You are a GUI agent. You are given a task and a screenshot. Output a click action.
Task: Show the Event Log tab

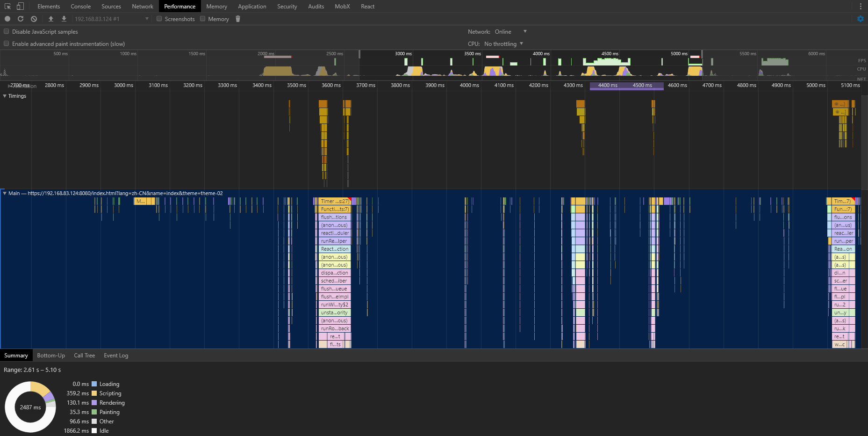click(x=116, y=356)
